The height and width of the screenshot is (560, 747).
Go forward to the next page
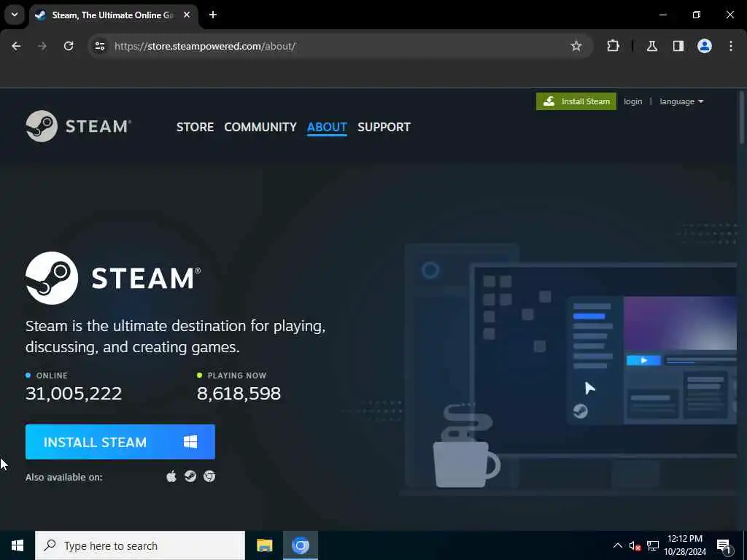pyautogui.click(x=42, y=46)
